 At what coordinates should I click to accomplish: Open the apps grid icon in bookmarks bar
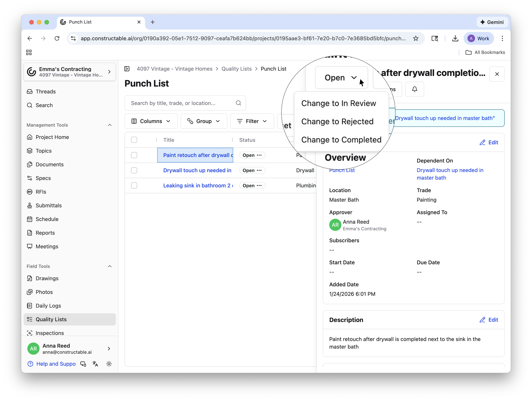pyautogui.click(x=29, y=52)
